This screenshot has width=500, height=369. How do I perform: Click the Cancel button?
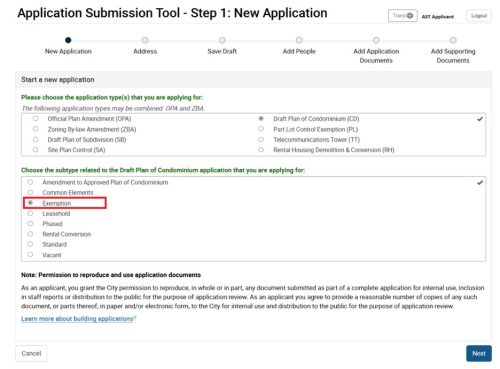pyautogui.click(x=31, y=353)
